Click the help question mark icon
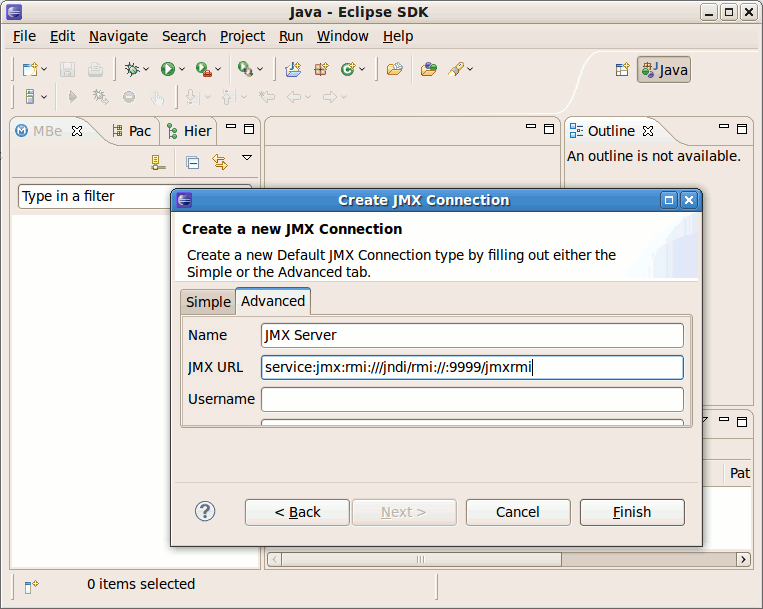Screen dimensions: 763x609 click(x=205, y=512)
